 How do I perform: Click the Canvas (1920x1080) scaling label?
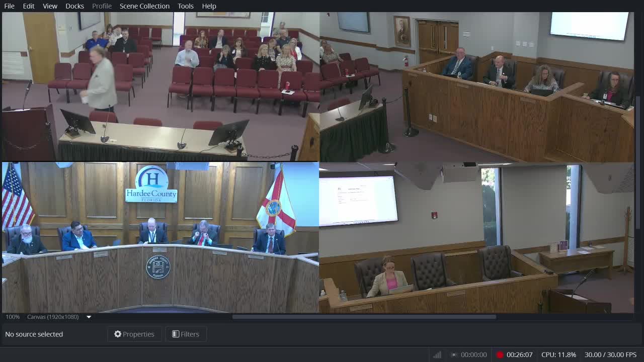[x=53, y=317]
